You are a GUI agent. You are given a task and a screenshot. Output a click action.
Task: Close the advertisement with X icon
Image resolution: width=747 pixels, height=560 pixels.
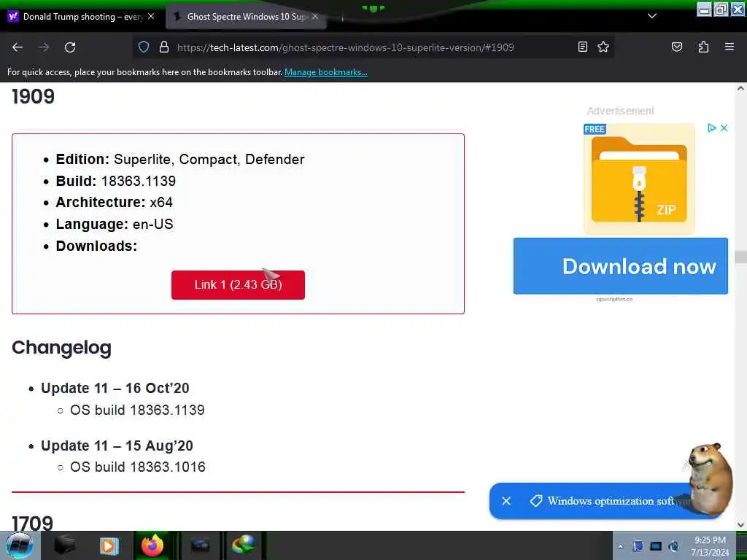point(724,128)
